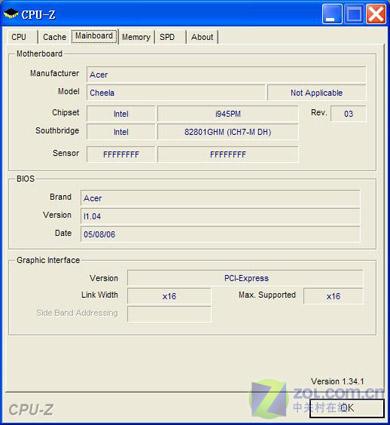Click the Graphic Interface group label
Viewport: 390px width, 425px height.
click(48, 260)
